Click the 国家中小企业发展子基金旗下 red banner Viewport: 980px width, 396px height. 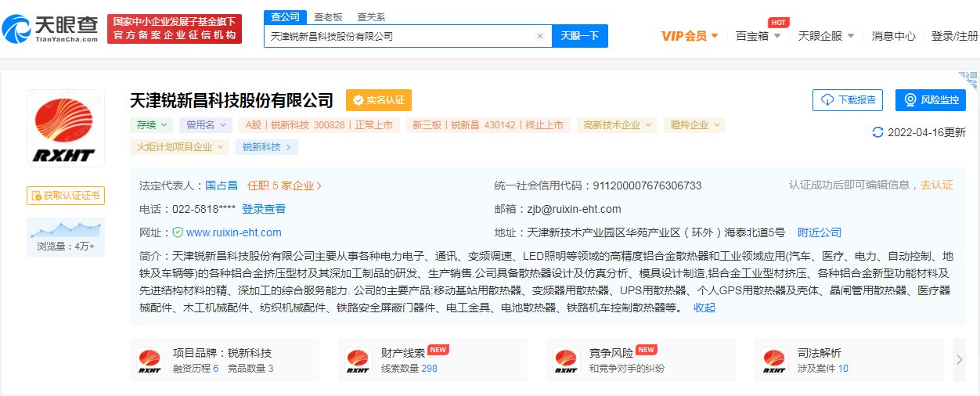coord(175,28)
